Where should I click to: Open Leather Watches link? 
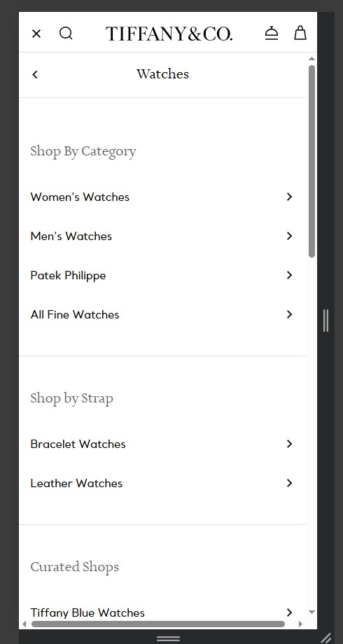tap(162, 484)
